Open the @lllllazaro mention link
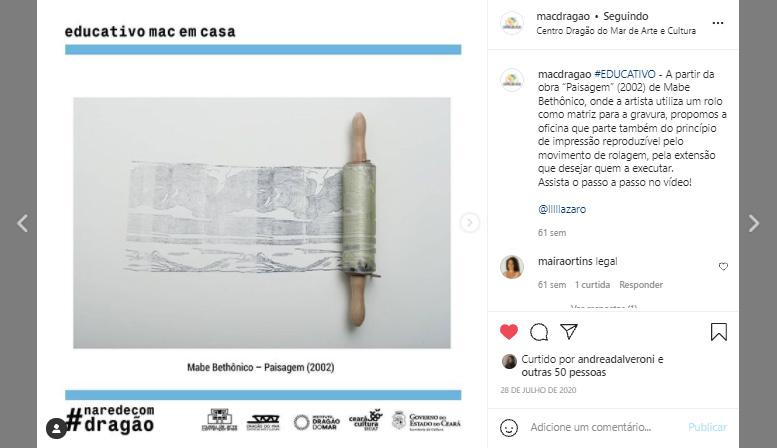 pyautogui.click(x=562, y=209)
